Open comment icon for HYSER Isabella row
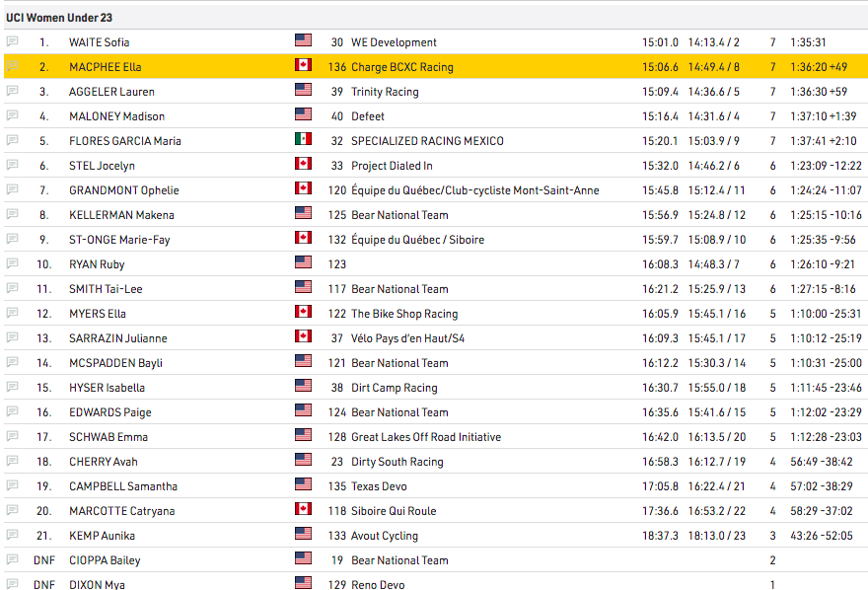868x590 pixels. [12, 387]
